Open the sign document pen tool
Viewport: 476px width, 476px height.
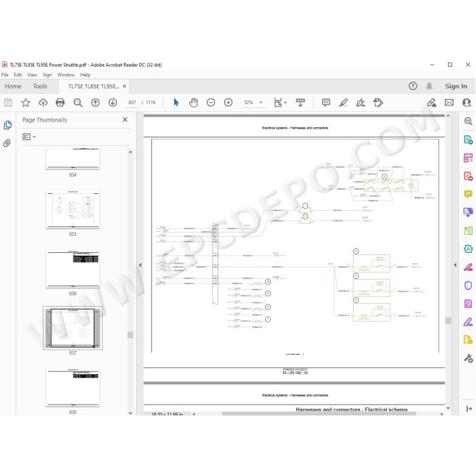[360, 103]
